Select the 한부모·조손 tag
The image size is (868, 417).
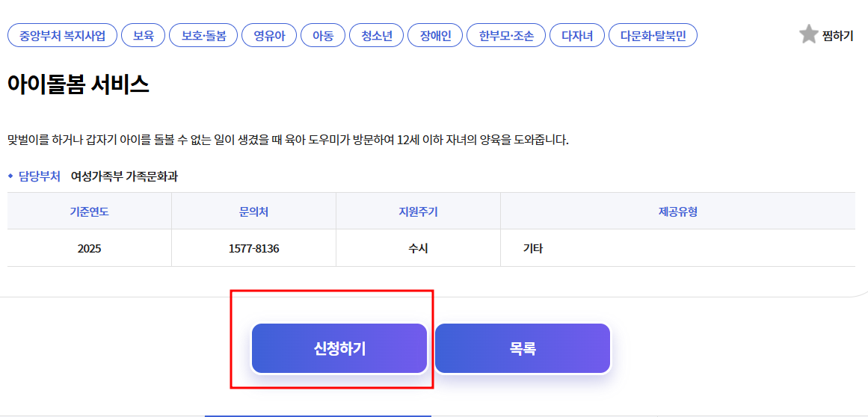click(506, 37)
